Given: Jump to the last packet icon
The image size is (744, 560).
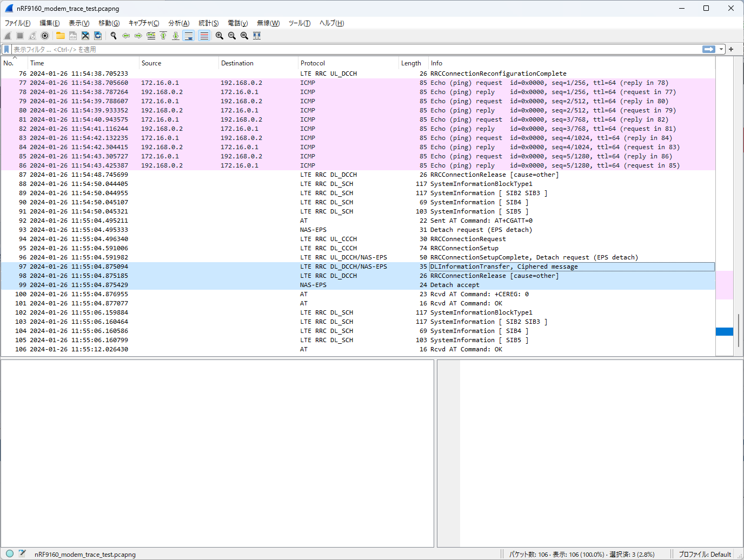Looking at the screenshot, I should pos(176,36).
